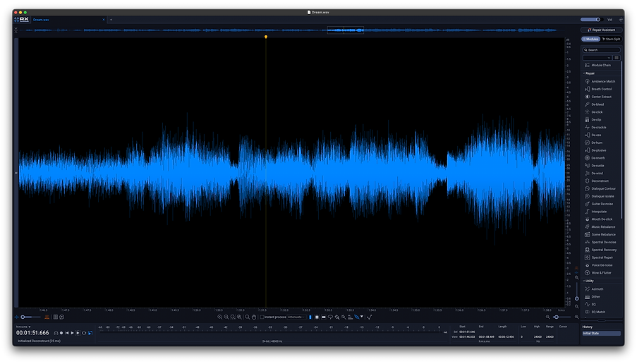Open the Spectral Recovery module
The height and width of the screenshot is (364, 637).
600,250
